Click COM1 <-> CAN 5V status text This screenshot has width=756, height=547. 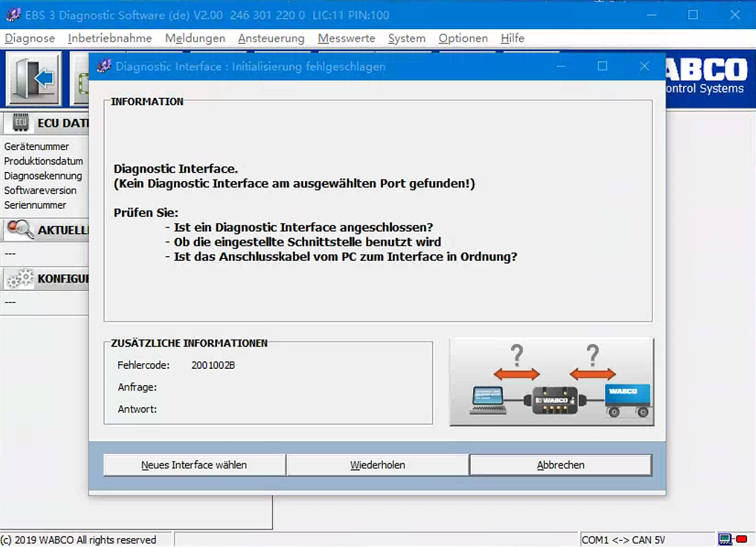[x=623, y=540]
